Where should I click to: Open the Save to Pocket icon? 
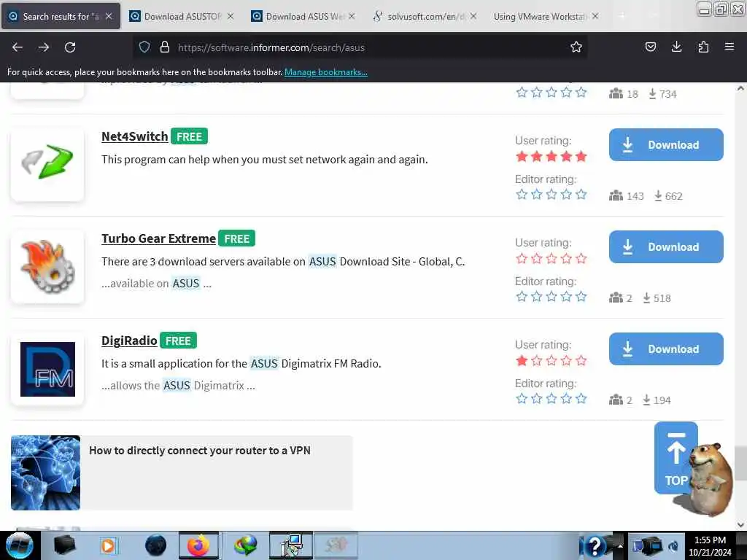coord(650,47)
